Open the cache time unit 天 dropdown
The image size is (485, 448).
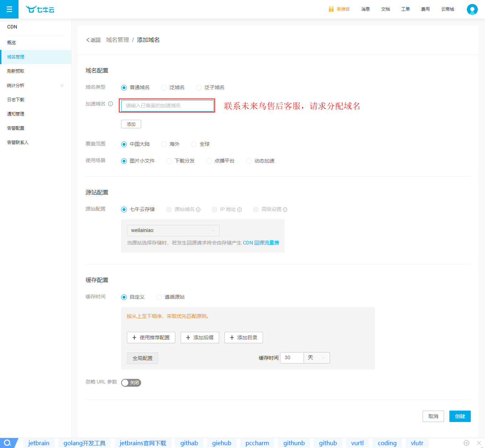click(x=316, y=358)
